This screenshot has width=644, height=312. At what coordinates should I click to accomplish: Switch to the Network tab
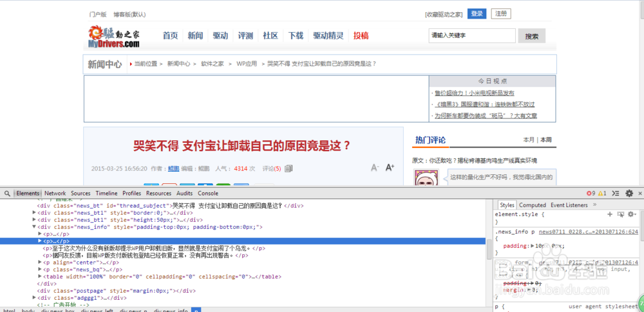pyautogui.click(x=55, y=194)
